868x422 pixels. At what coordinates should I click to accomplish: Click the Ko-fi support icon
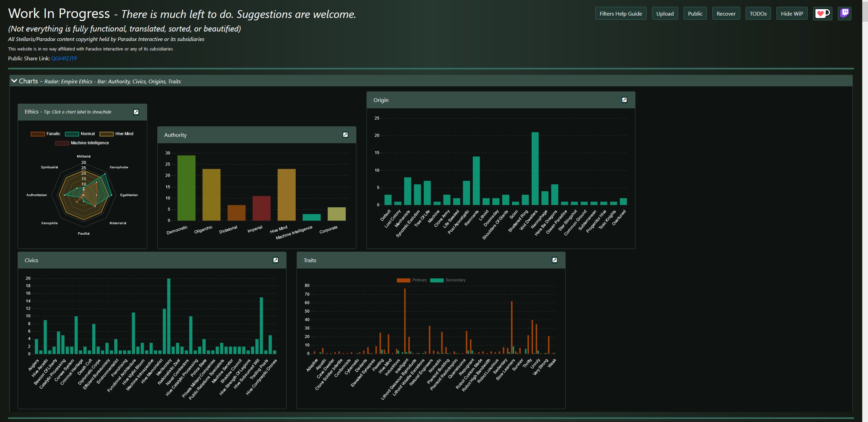[822, 13]
